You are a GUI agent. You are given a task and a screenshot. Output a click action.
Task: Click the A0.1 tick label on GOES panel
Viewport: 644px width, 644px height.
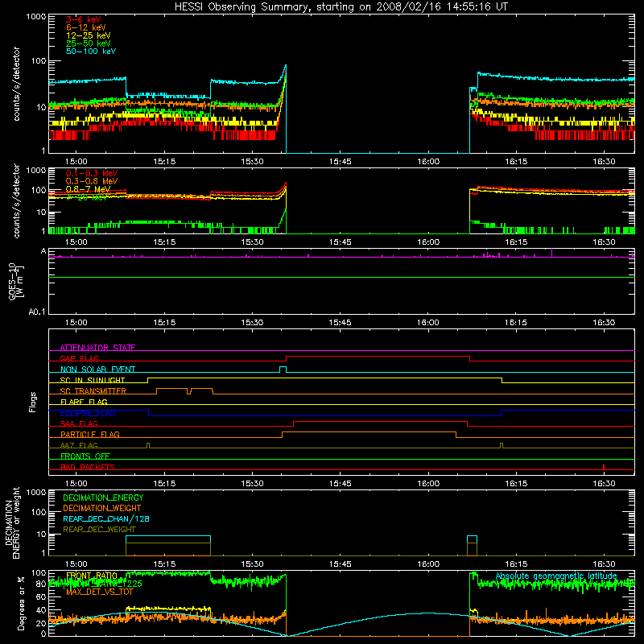coord(37,312)
